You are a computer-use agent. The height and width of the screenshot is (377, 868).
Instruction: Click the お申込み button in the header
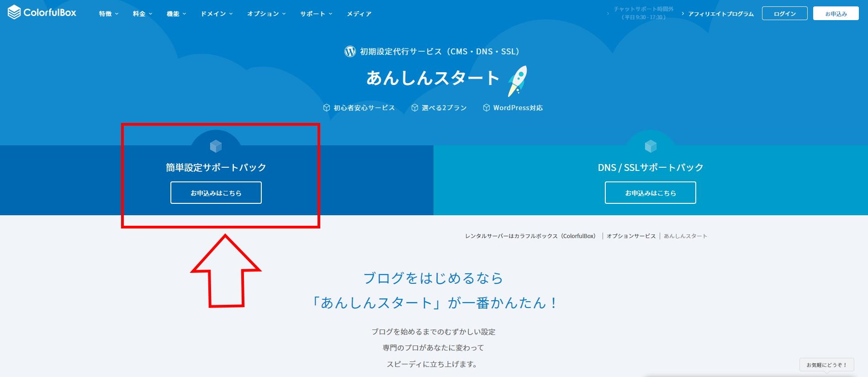click(x=836, y=13)
